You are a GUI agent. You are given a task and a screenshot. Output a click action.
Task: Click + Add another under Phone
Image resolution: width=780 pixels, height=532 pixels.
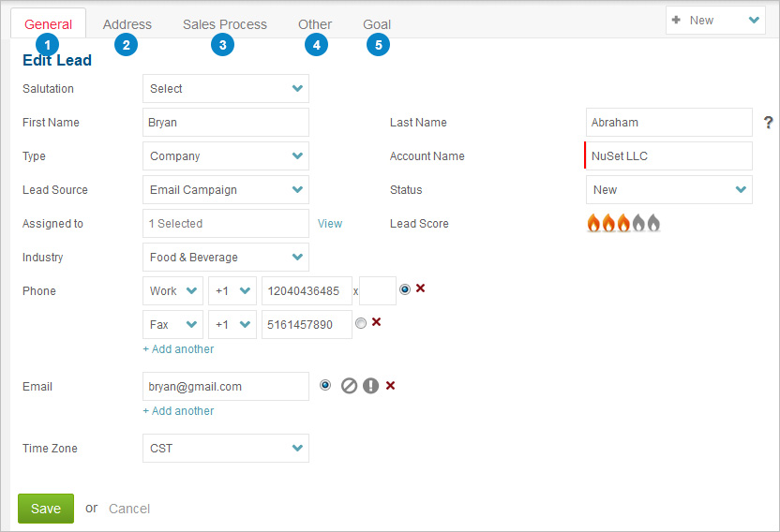178,349
